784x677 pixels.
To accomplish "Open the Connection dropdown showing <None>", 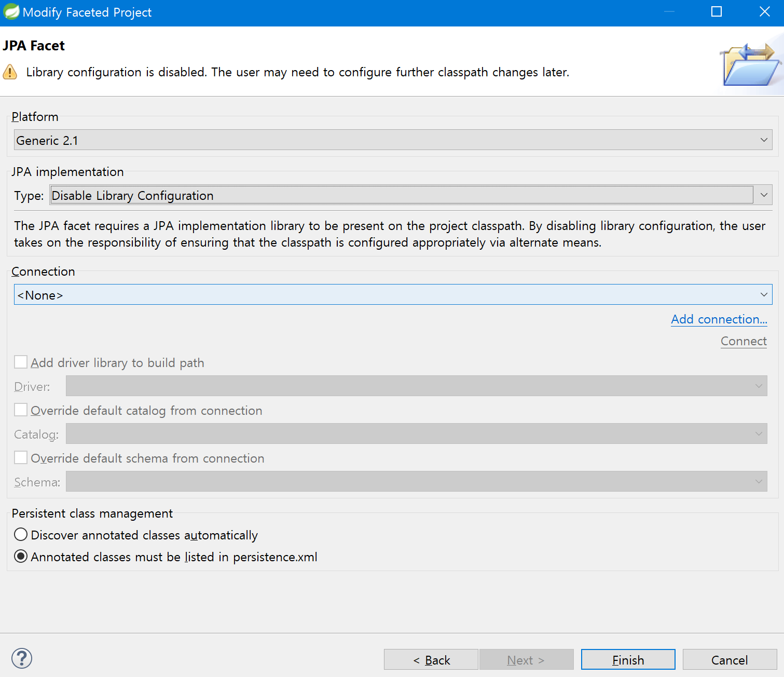I will click(x=763, y=294).
